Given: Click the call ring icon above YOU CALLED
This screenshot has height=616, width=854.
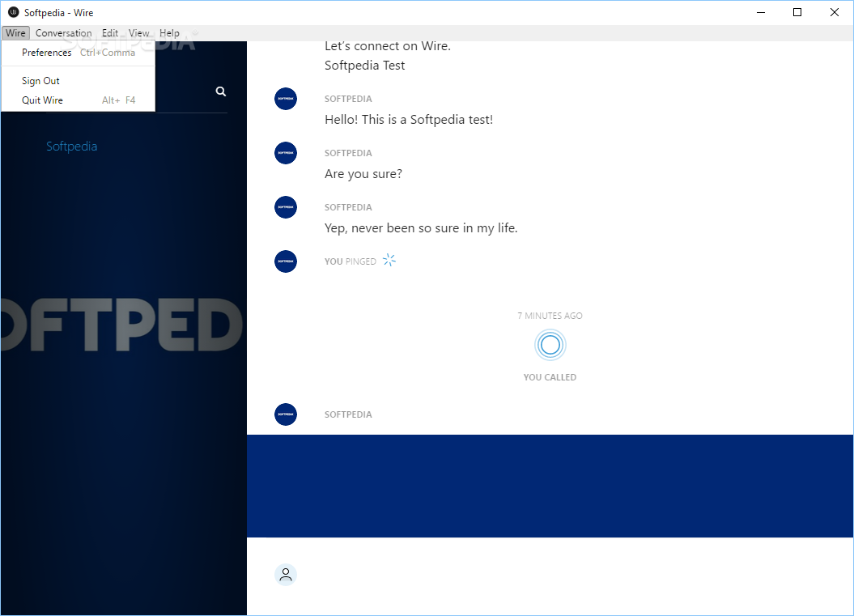Looking at the screenshot, I should point(550,345).
